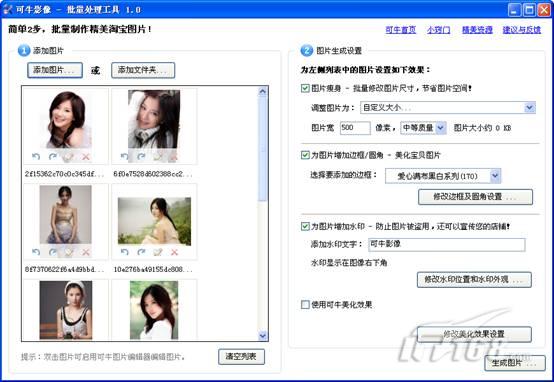The width and height of the screenshot is (554, 382).
Task: Edit the 10e276ba49155dc808 image with pencil icon
Action: coord(158,252)
